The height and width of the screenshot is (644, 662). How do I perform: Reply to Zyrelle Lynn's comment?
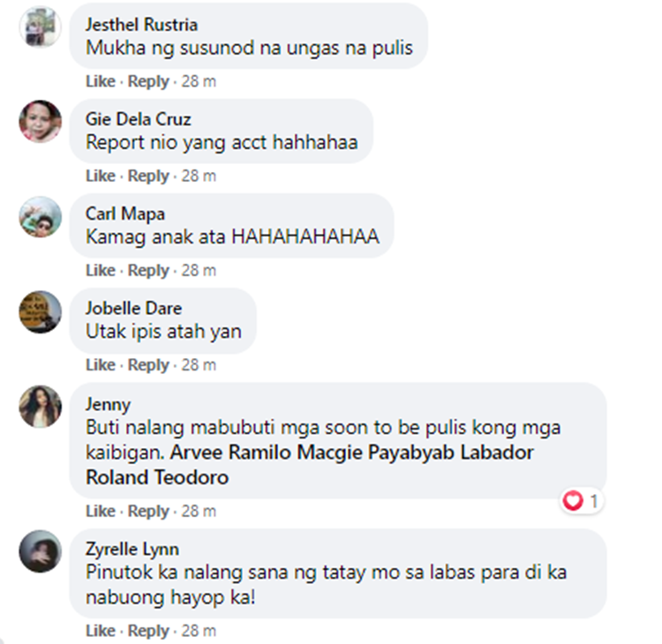tap(148, 631)
